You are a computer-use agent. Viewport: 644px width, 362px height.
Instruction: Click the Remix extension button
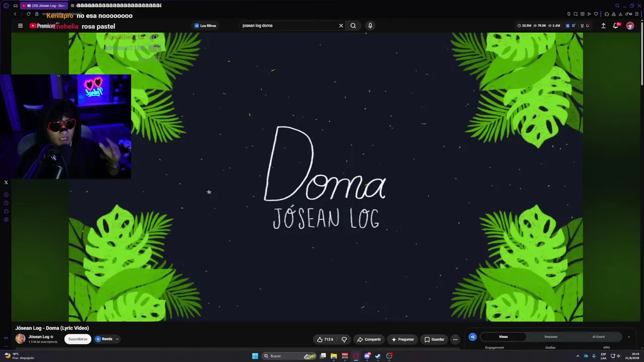coord(104,339)
